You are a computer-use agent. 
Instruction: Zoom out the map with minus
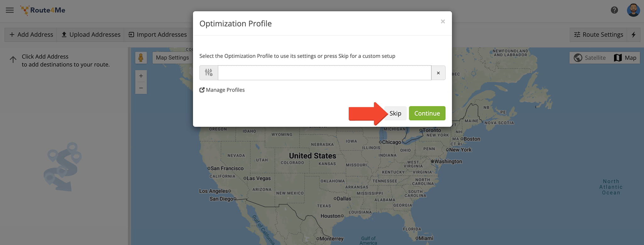click(141, 88)
